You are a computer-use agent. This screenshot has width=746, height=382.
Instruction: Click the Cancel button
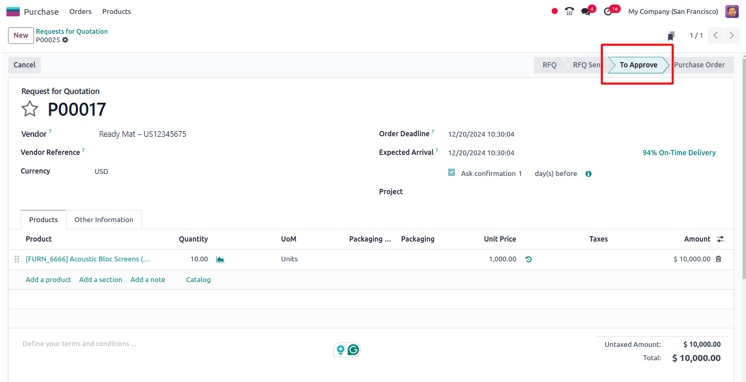(24, 65)
